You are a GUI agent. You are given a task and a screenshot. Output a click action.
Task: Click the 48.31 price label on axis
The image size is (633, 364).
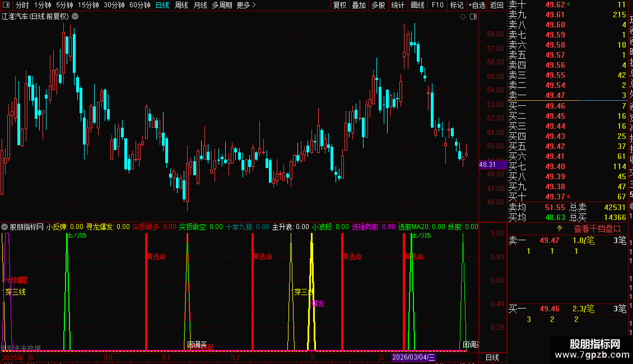pyautogui.click(x=487, y=164)
